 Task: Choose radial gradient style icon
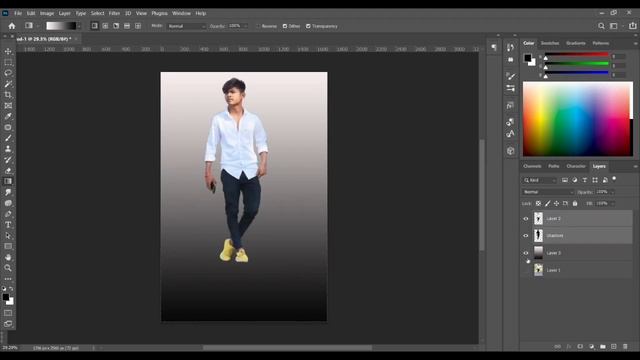105,26
